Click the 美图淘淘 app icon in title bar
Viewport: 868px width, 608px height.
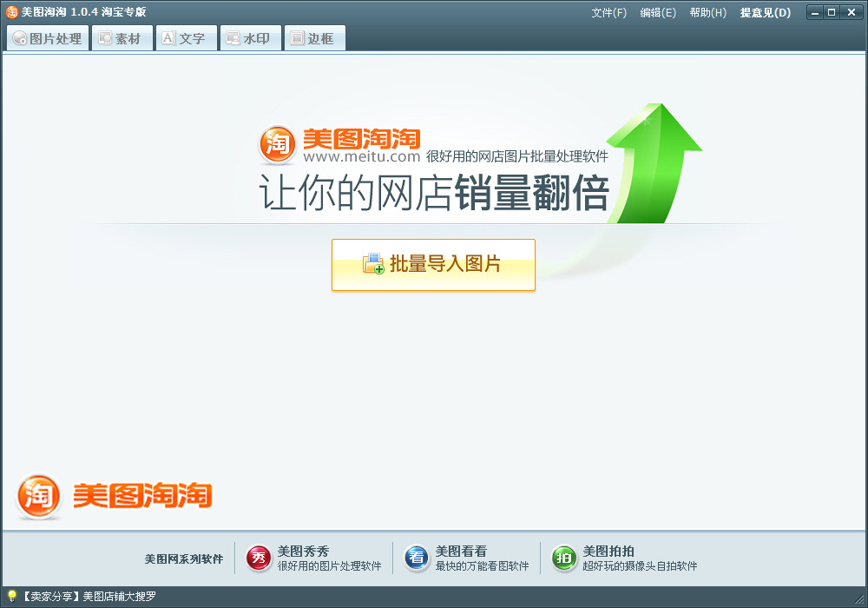pyautogui.click(x=11, y=11)
